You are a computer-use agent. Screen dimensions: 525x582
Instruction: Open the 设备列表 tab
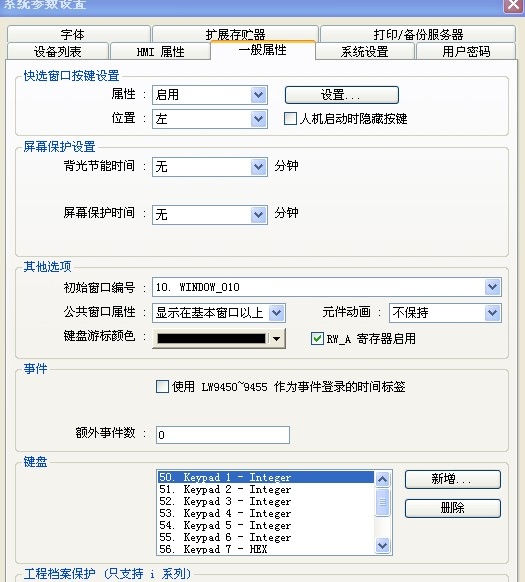[58, 51]
